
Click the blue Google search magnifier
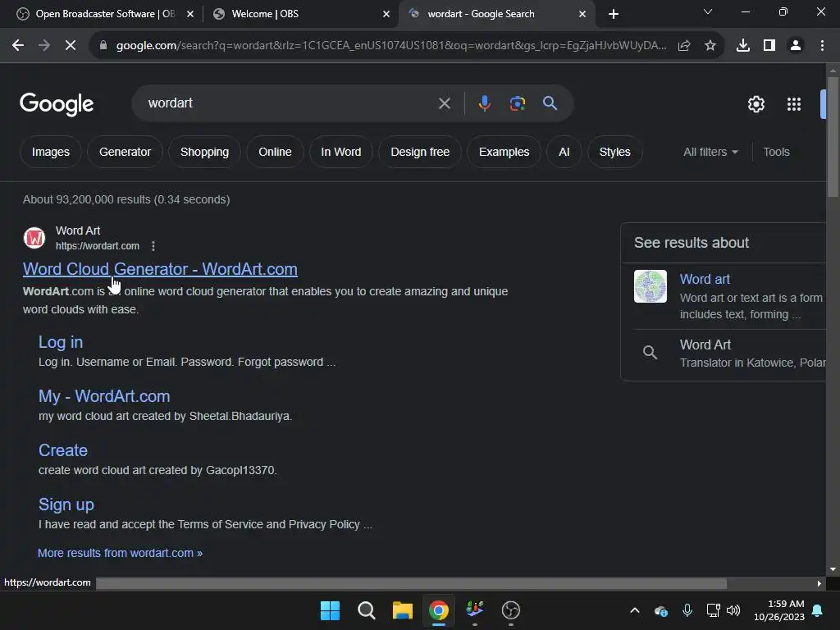click(x=550, y=103)
